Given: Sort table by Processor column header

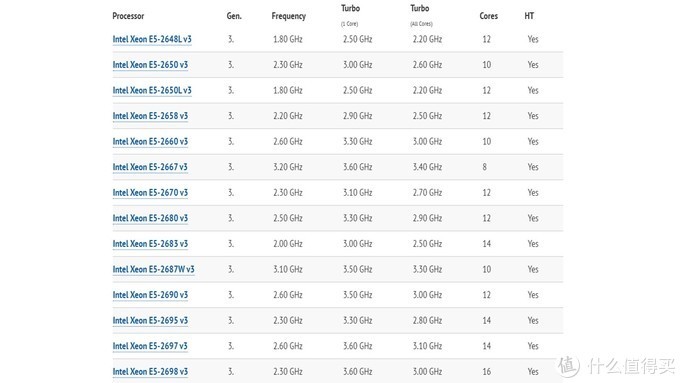Looking at the screenshot, I should pos(128,16).
